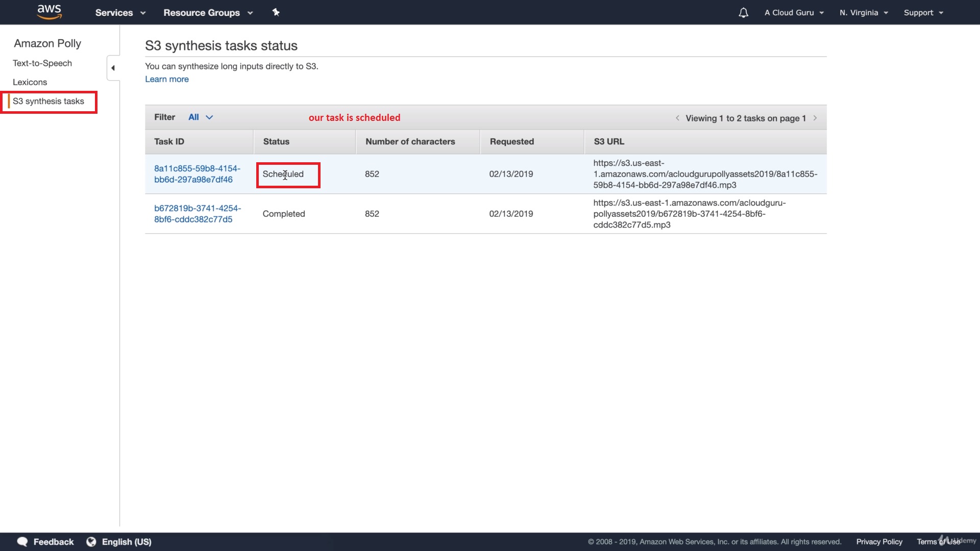The width and height of the screenshot is (980, 551).
Task: Open the Services dropdown menu
Action: [x=120, y=13]
